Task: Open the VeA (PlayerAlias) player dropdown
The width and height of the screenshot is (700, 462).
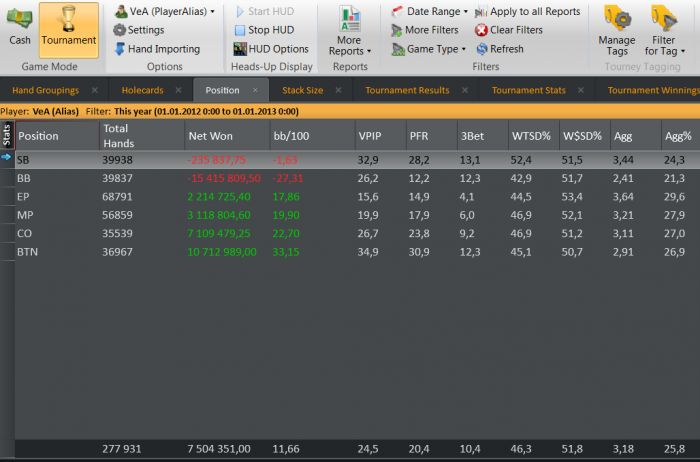Action: pos(165,11)
